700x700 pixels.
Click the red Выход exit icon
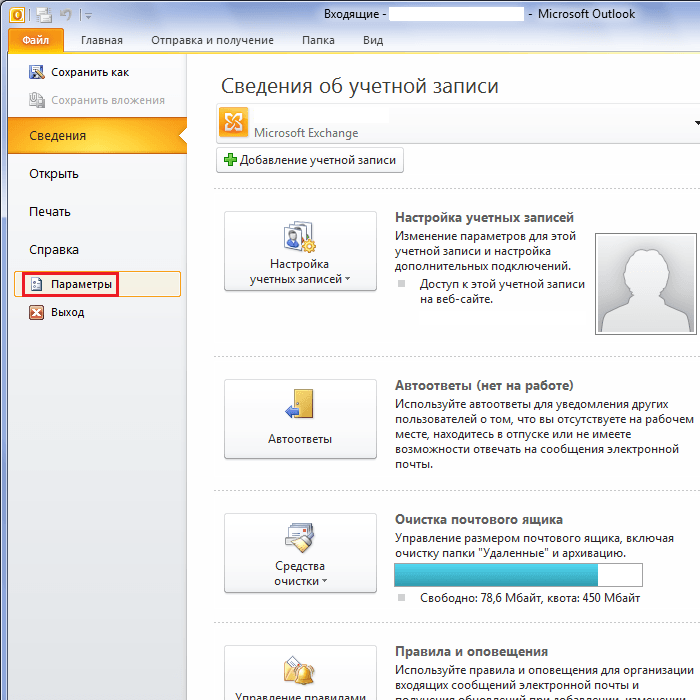[37, 312]
